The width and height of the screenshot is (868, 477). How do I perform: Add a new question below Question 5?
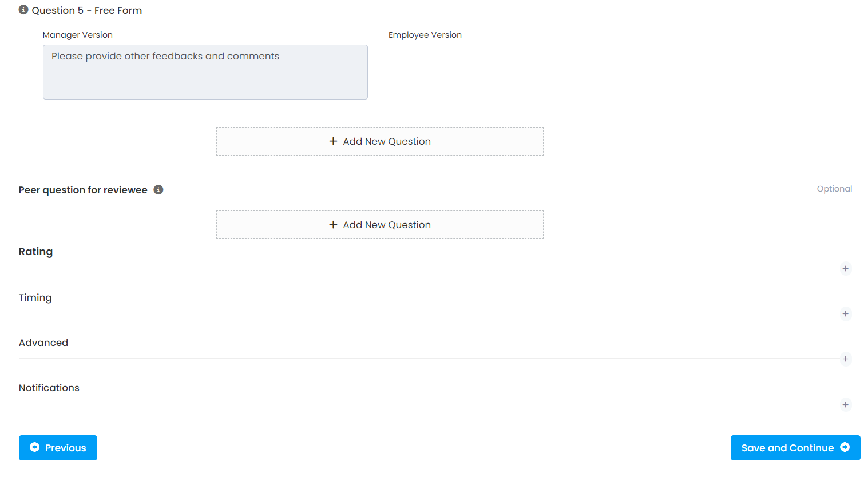380,141
